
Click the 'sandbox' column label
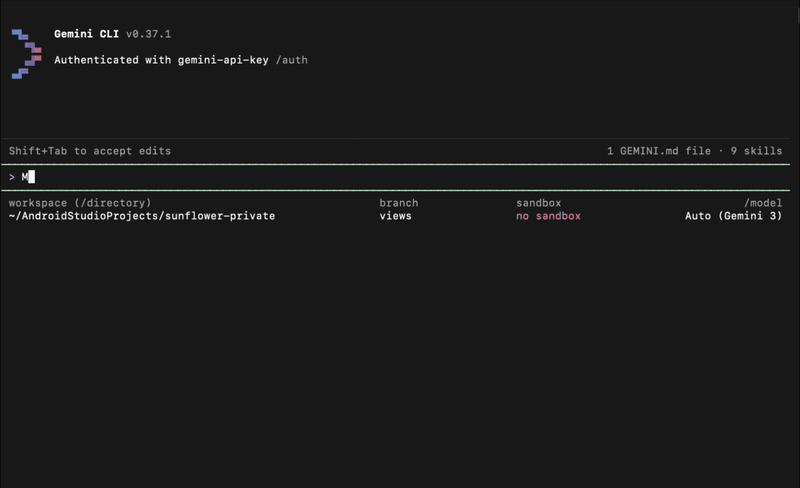(538, 203)
